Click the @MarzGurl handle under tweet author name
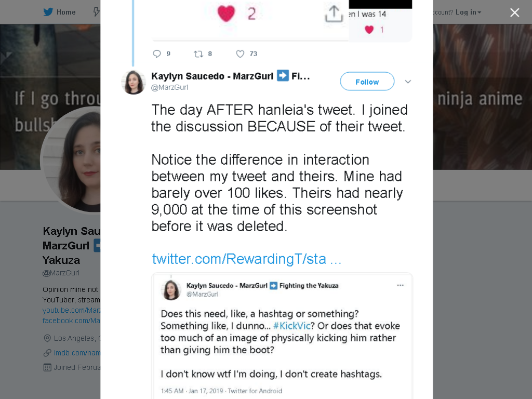532x399 pixels. click(169, 87)
